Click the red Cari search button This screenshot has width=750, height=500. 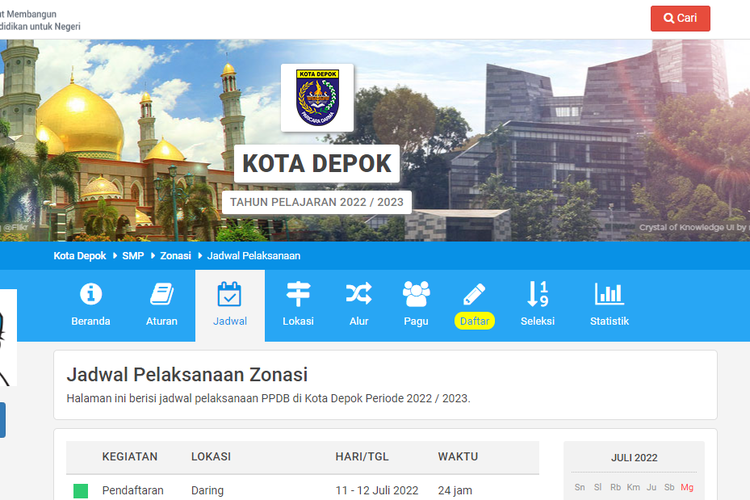coord(680,18)
